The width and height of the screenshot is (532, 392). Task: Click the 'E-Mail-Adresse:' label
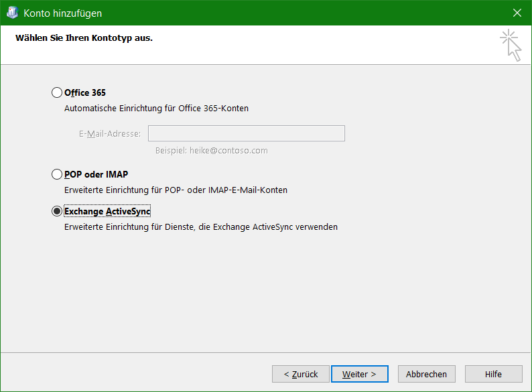pyautogui.click(x=110, y=134)
